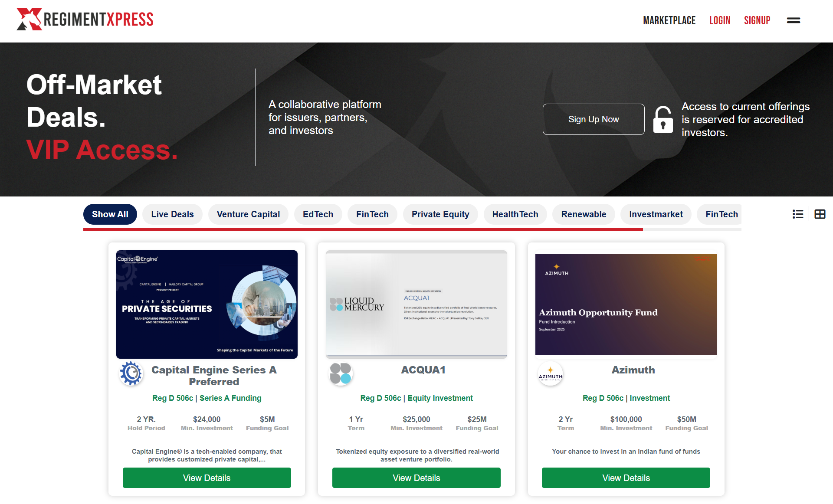Click ACQUA1 Liquid Mercury logo icon
The height and width of the screenshot is (504, 833).
[x=341, y=373]
